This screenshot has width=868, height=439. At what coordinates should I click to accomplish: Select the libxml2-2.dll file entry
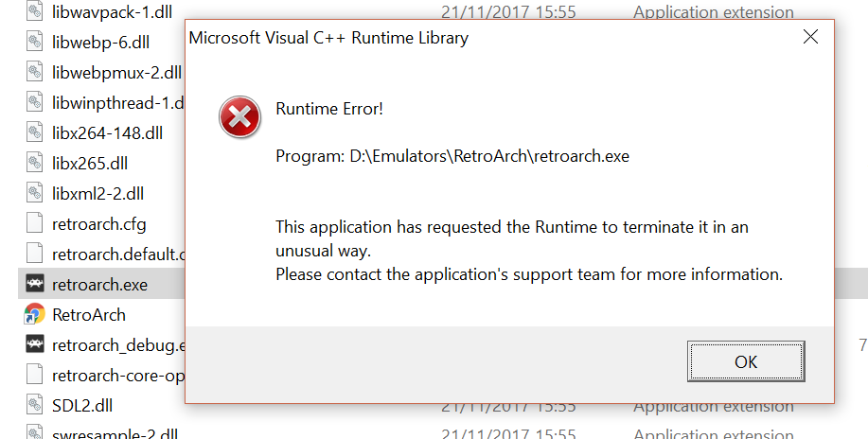point(98,194)
